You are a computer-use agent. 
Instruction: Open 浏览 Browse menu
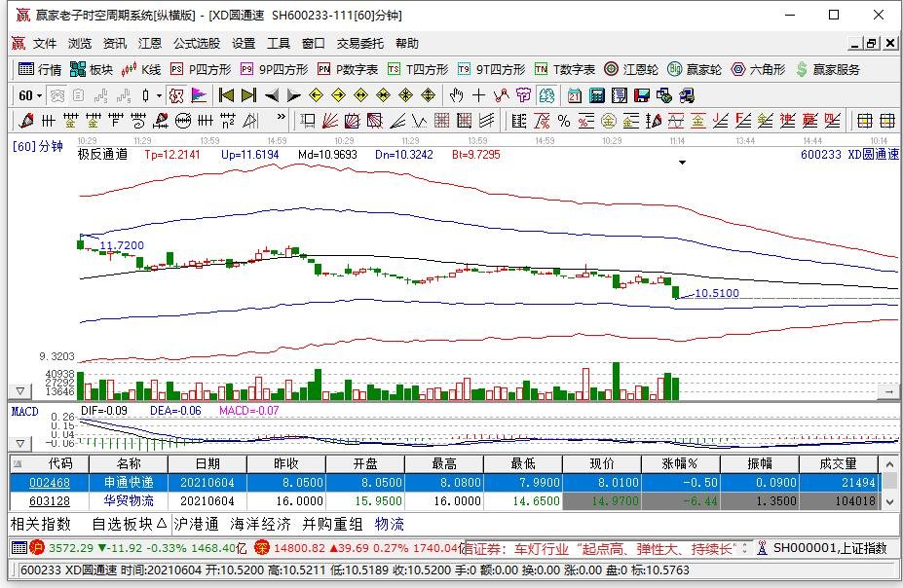click(80, 43)
